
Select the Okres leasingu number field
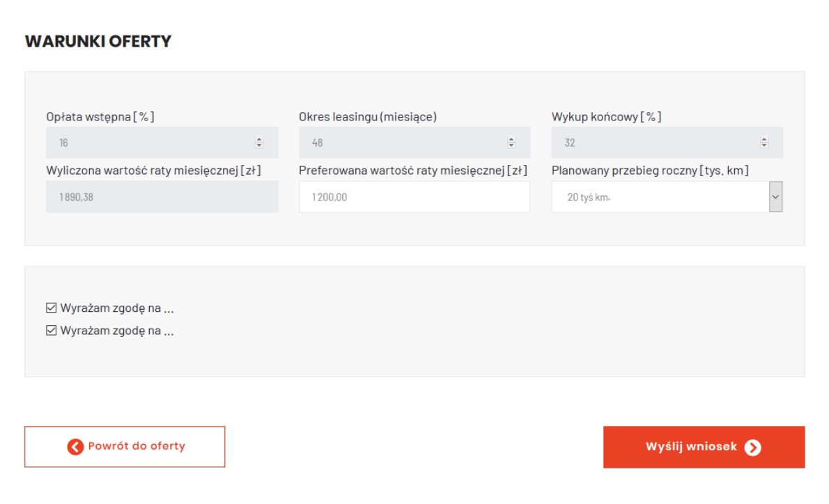click(x=403, y=143)
